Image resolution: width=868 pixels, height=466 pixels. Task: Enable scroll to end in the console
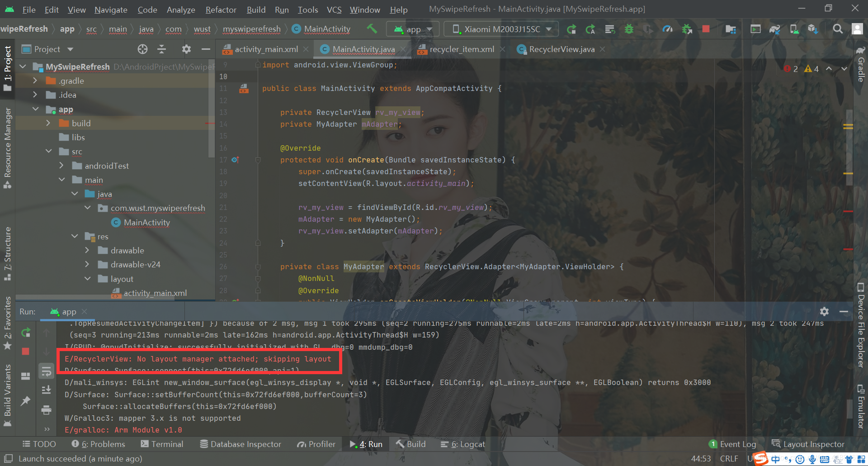point(46,389)
